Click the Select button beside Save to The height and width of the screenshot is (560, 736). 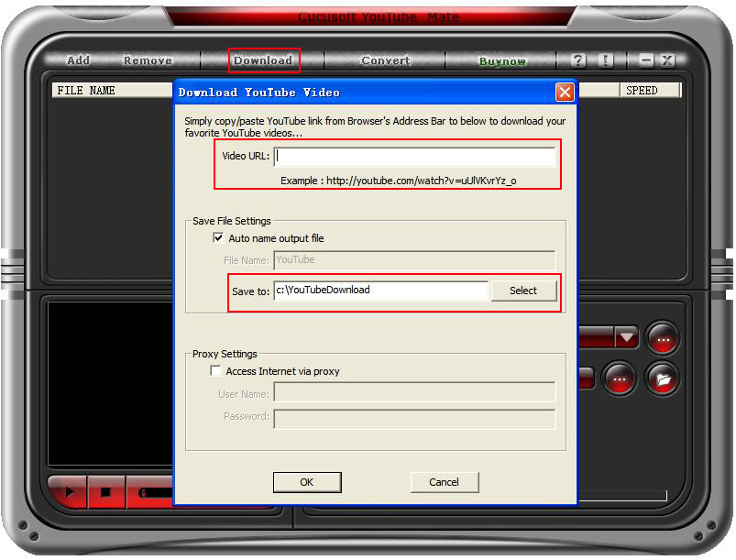pyautogui.click(x=523, y=291)
